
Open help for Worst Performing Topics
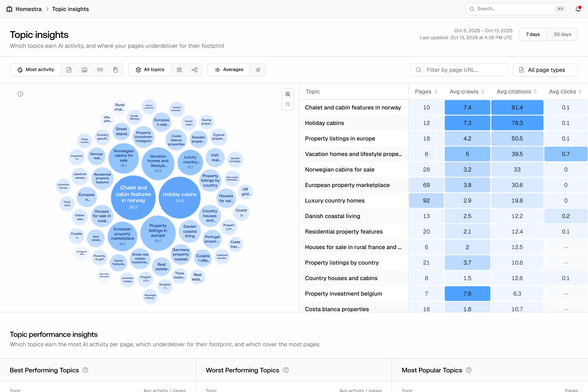[286, 370]
